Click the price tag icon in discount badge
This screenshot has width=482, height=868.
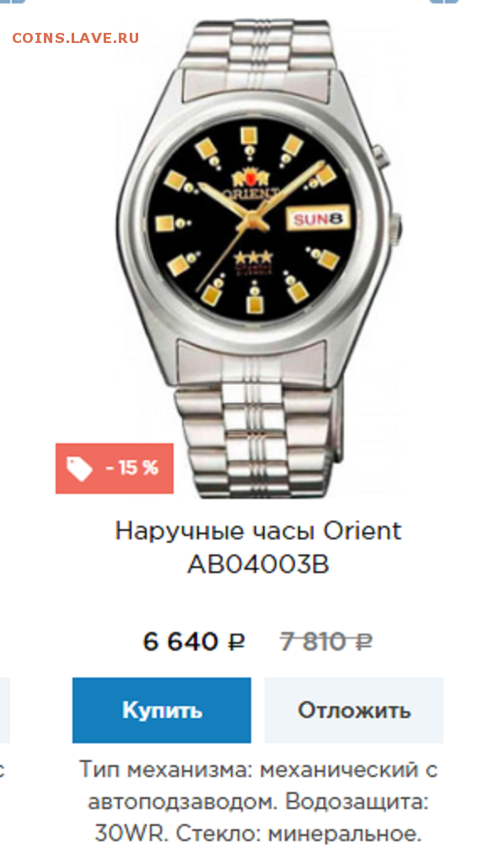80,469
